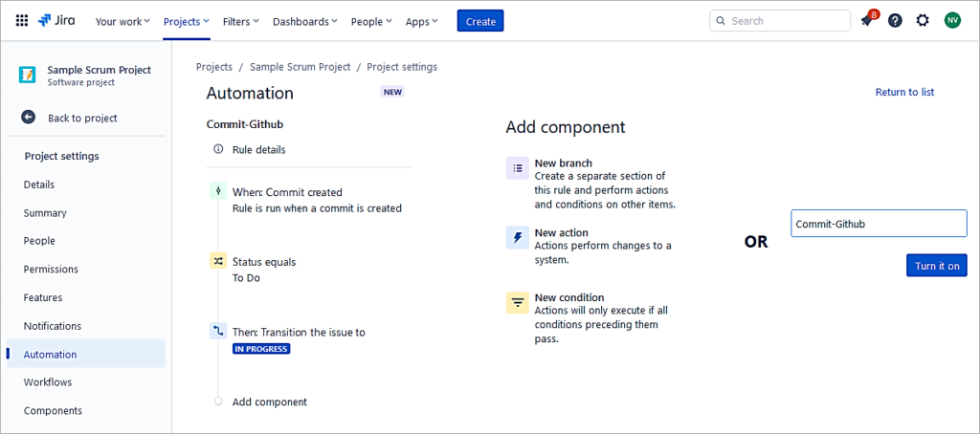Open Workflows in the project settings sidebar
The image size is (980, 434).
pos(48,382)
